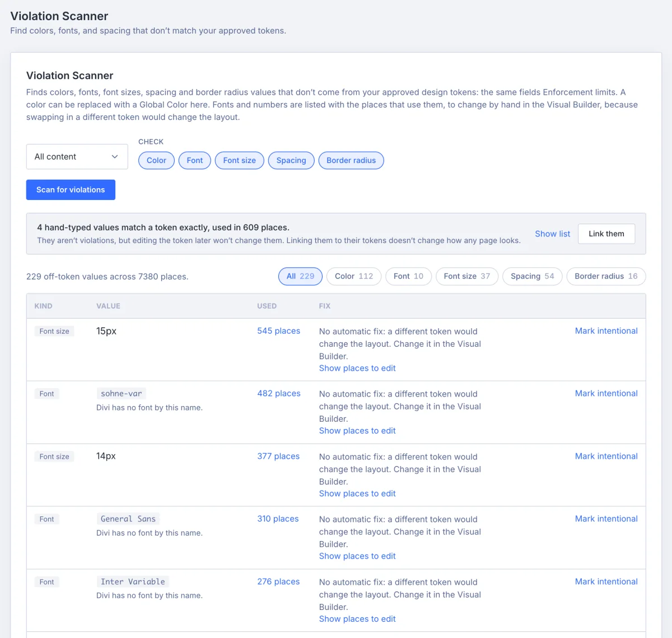Select the All 229 filter tab

[x=300, y=276]
